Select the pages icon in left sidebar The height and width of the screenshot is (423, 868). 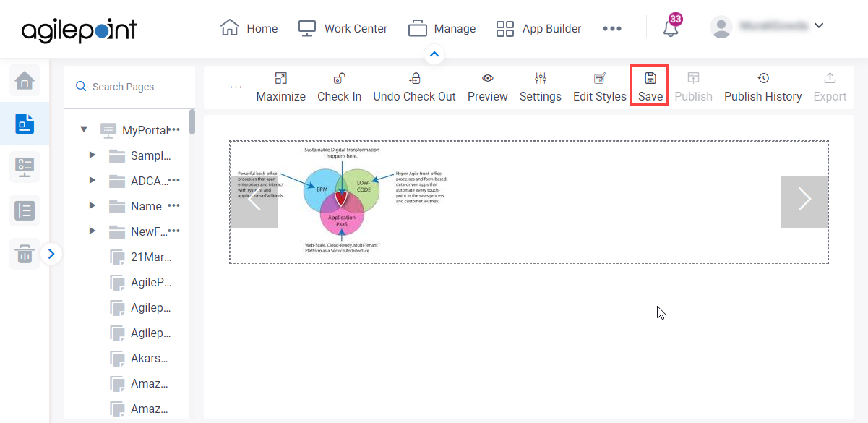25,124
